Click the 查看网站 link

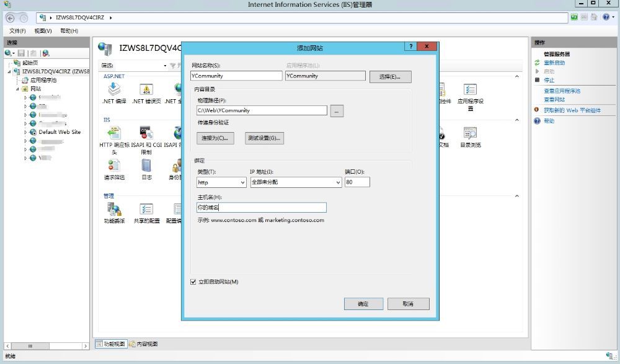tap(554, 100)
